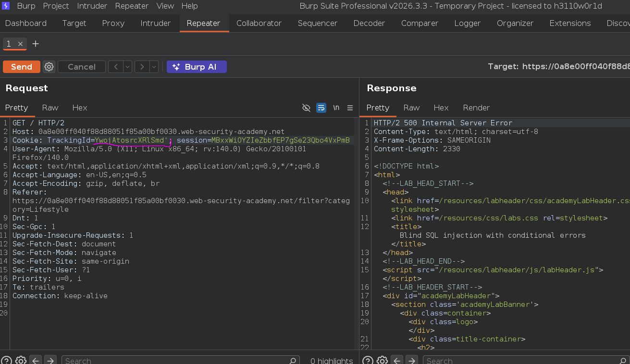Switch to Target tab
630x364 pixels.
[74, 23]
